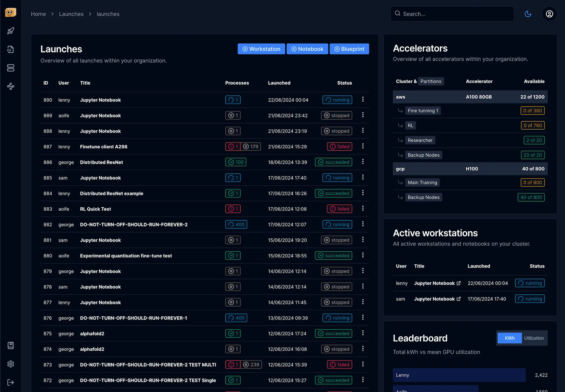Open settings via the gear icon

11,364
